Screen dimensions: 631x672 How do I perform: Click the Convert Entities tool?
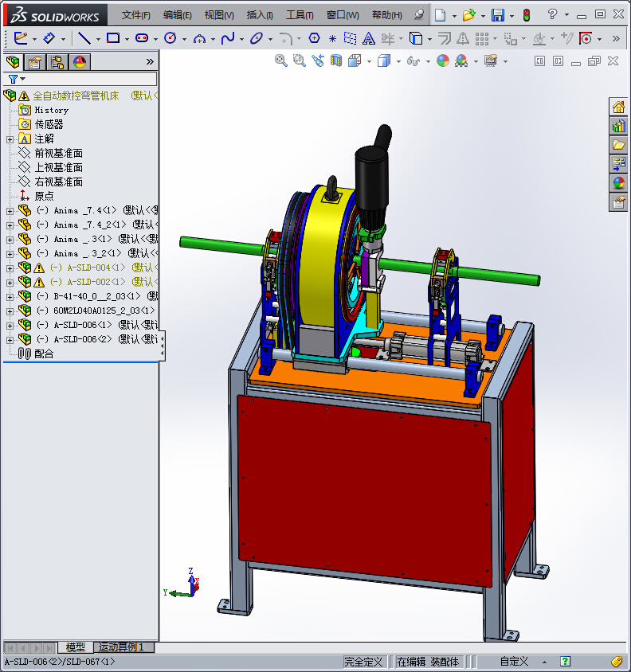[x=416, y=38]
